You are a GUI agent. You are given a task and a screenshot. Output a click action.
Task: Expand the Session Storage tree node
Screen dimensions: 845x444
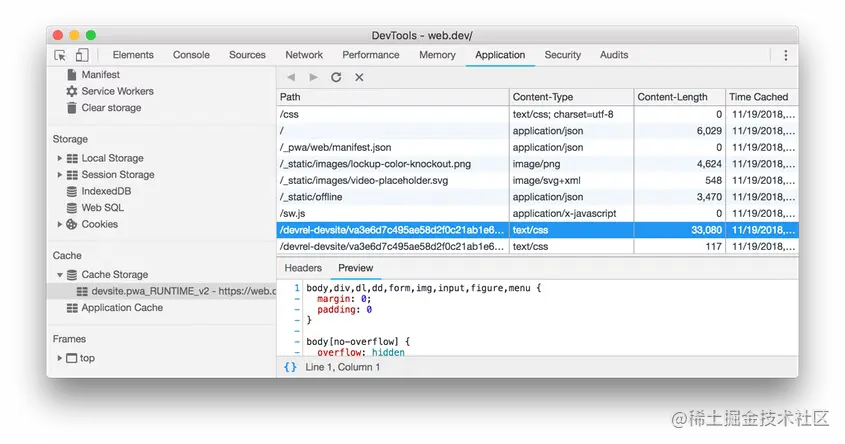click(x=59, y=175)
